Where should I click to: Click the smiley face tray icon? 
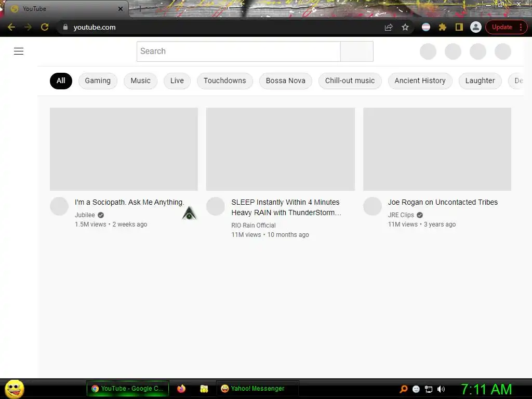point(416,389)
